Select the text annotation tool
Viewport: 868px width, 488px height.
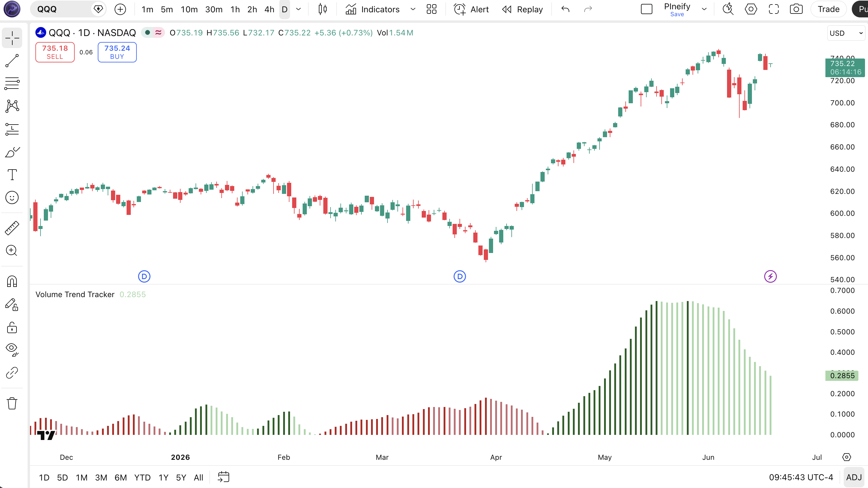pos(12,175)
